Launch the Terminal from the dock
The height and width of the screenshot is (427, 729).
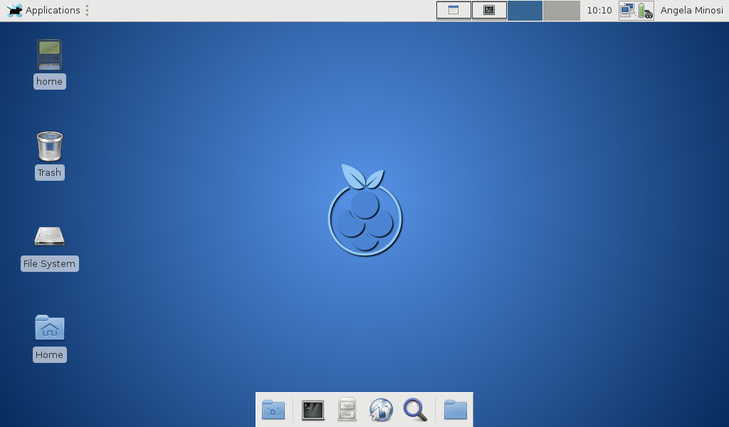313,410
